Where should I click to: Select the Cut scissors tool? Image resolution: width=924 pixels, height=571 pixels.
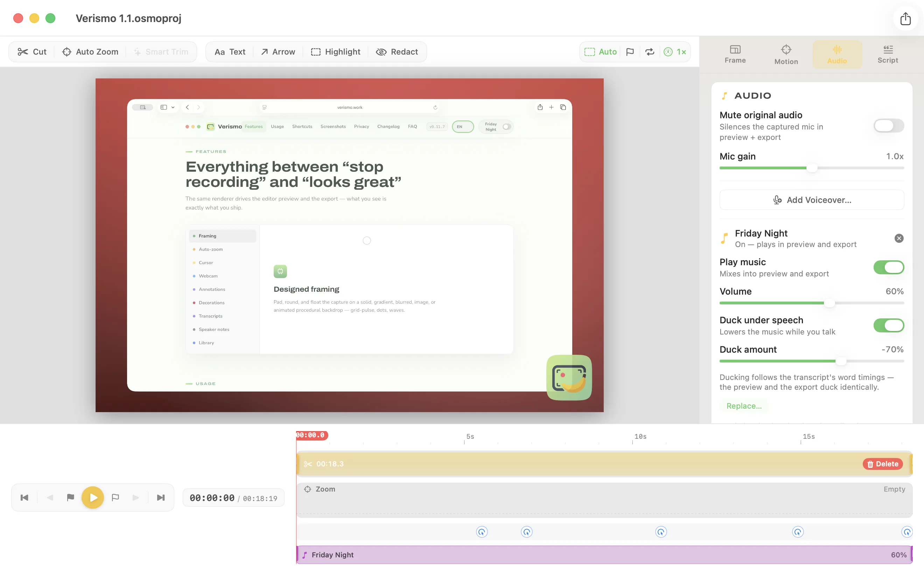pos(32,52)
